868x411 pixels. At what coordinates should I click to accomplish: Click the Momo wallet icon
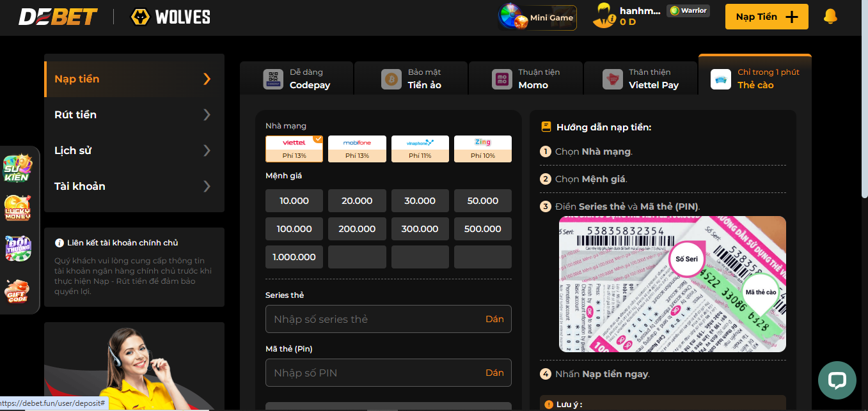502,79
